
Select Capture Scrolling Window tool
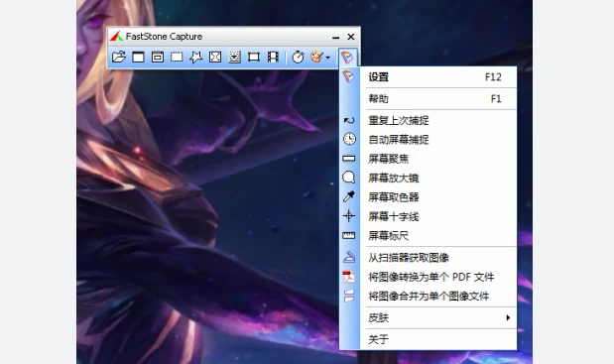234,58
